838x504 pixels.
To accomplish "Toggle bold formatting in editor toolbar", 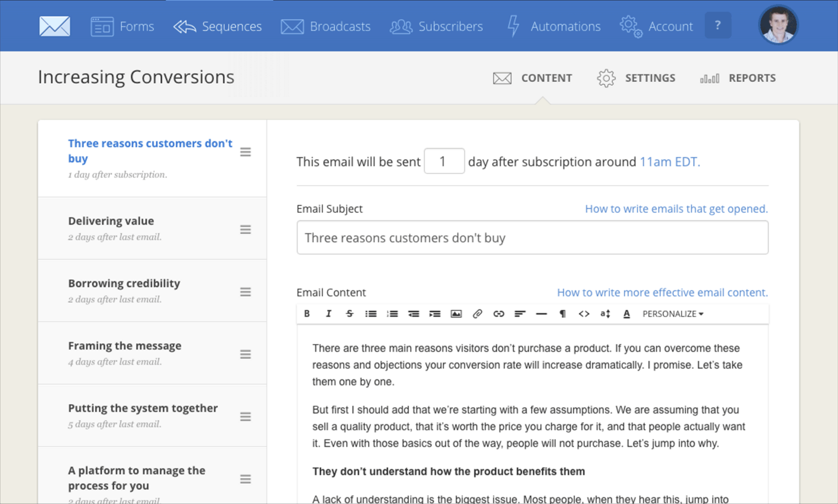I will coord(307,314).
